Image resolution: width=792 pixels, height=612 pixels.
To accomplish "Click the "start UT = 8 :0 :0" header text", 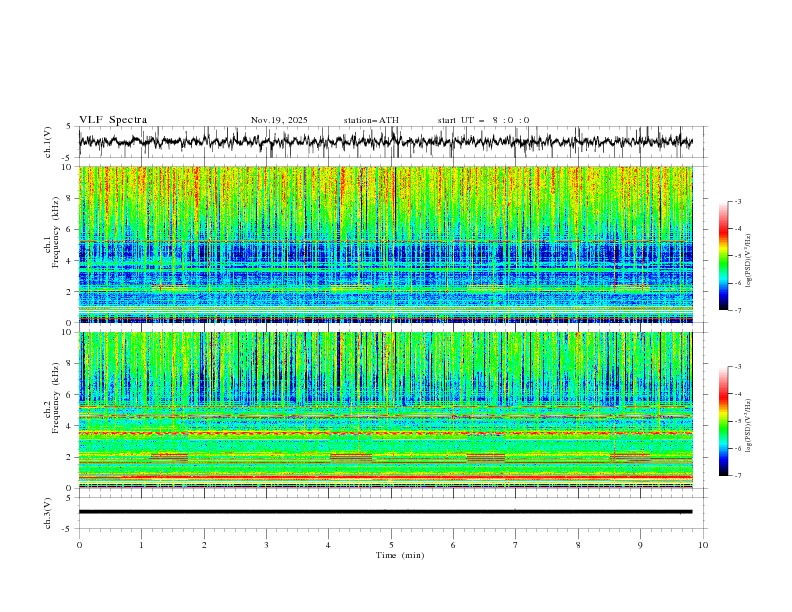I will point(483,120).
